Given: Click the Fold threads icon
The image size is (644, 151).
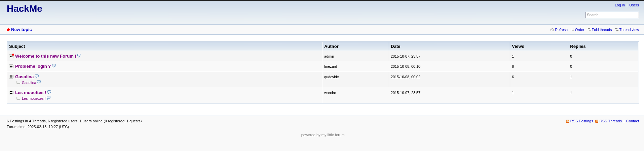Looking at the screenshot, I should 589,30.
